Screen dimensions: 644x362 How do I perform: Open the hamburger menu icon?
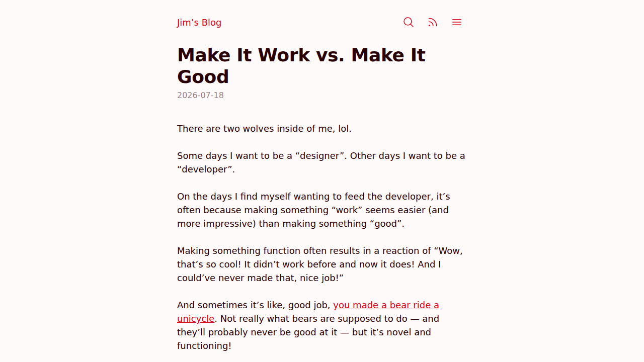click(457, 22)
